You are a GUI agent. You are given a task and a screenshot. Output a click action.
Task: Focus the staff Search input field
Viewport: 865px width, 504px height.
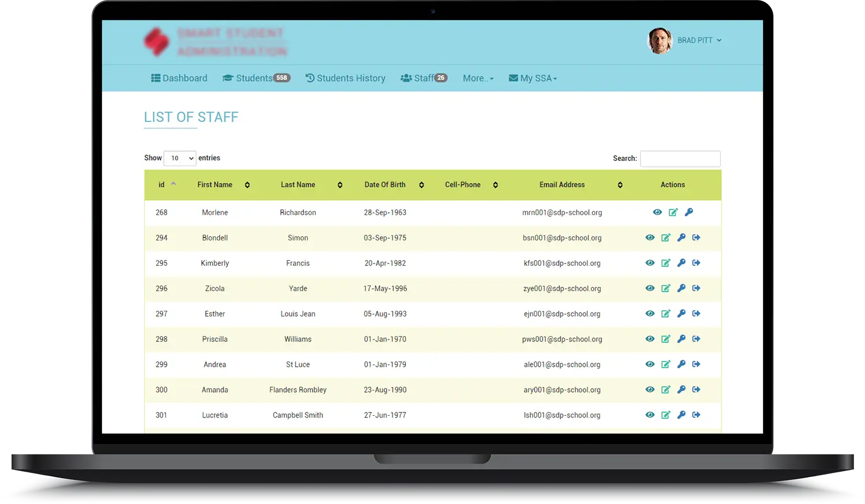click(680, 159)
